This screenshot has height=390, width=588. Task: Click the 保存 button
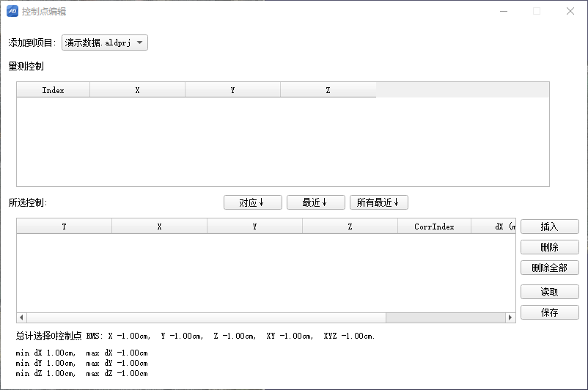(x=550, y=312)
